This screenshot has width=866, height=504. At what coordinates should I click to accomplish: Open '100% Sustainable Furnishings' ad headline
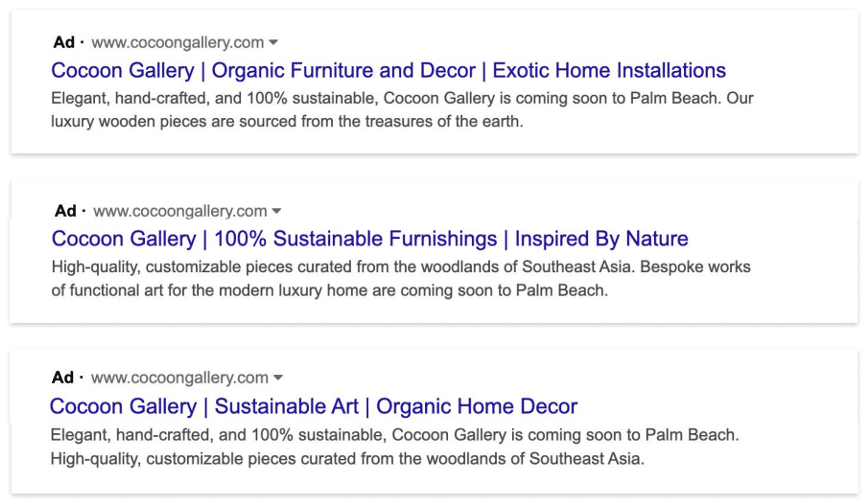(x=370, y=238)
